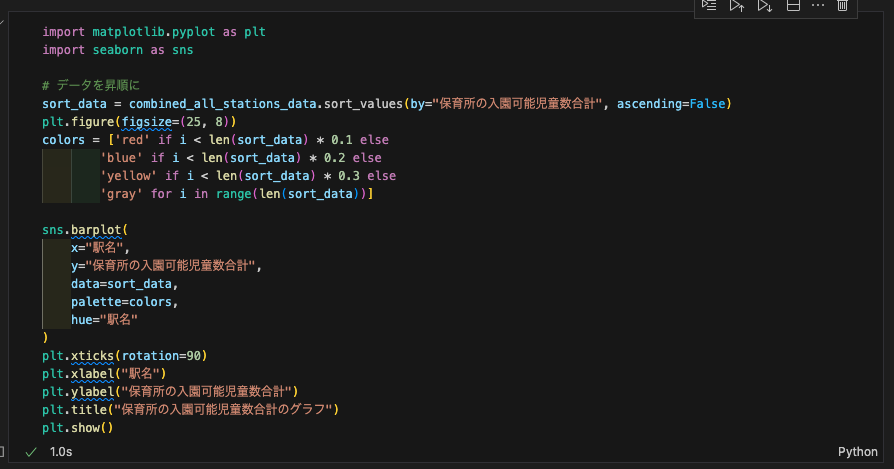Run cell by line from cell toolbar
Viewport: 894px width, 469px height.
[709, 6]
